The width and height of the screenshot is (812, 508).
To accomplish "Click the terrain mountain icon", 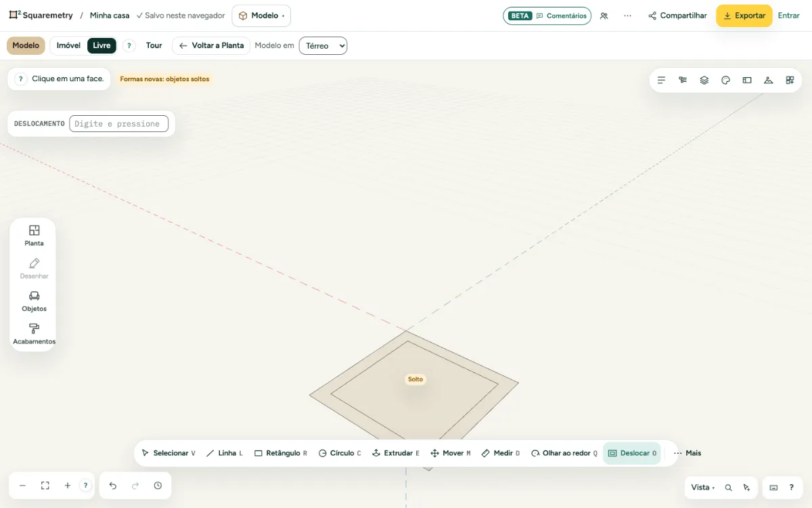I will (768, 80).
